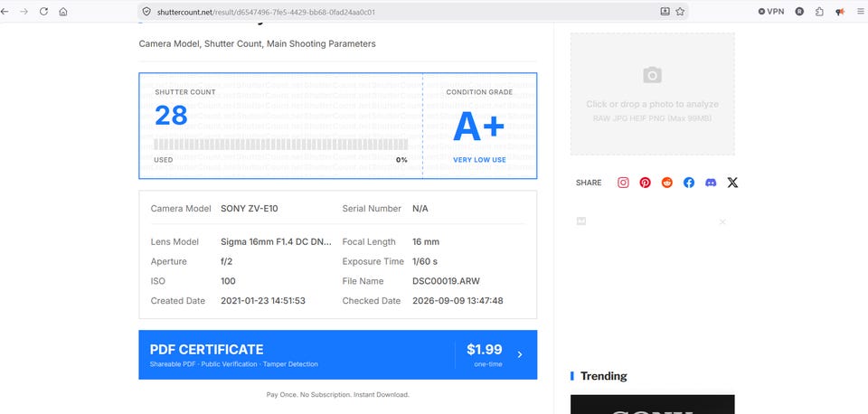
Task: Click the ISO value 100
Action: pyautogui.click(x=228, y=281)
